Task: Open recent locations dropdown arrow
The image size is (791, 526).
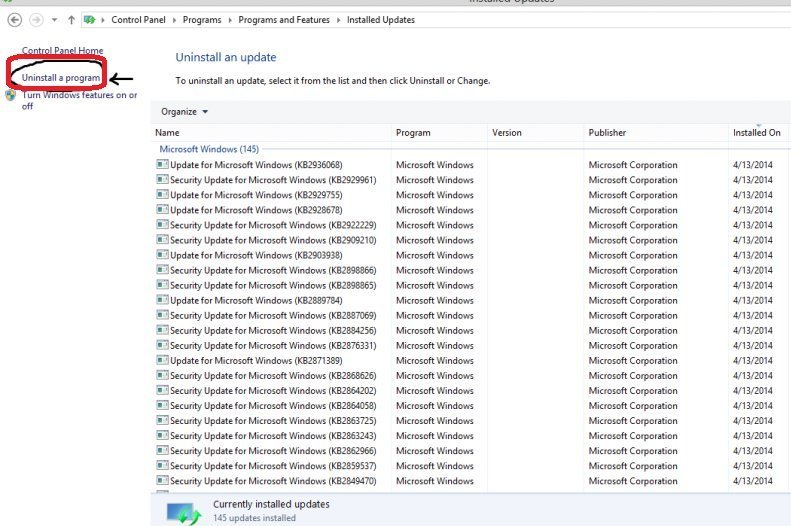Action: coord(54,20)
